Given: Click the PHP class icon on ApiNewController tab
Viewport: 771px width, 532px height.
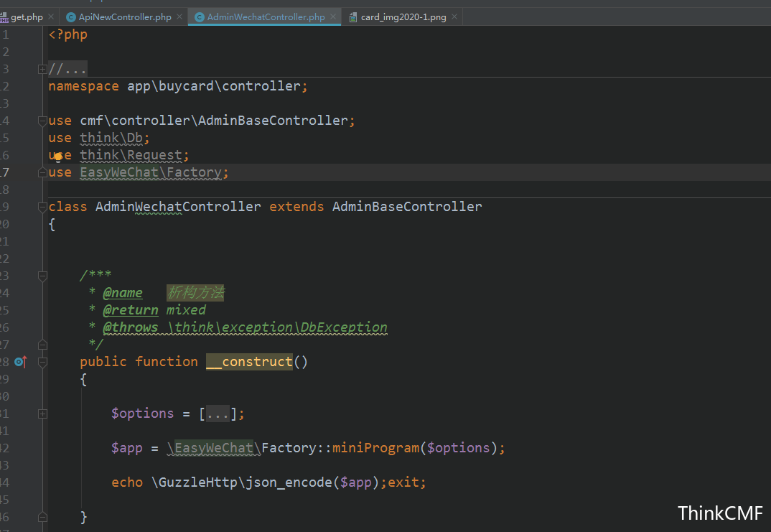Looking at the screenshot, I should point(71,17).
